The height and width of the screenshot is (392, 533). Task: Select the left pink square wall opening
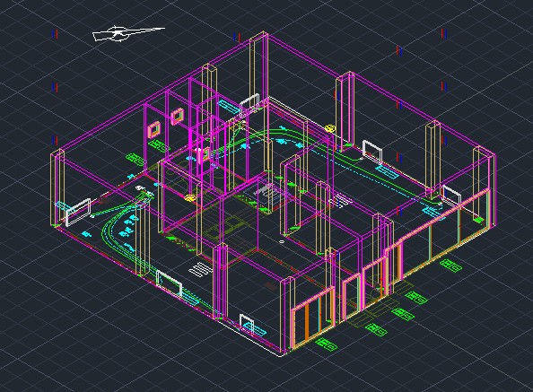pyautogui.click(x=154, y=129)
